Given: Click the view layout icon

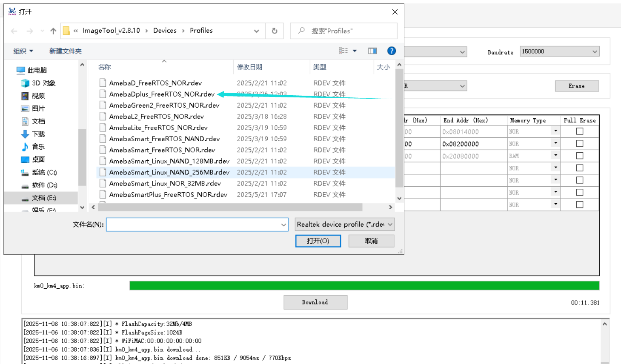Looking at the screenshot, I should click(343, 51).
